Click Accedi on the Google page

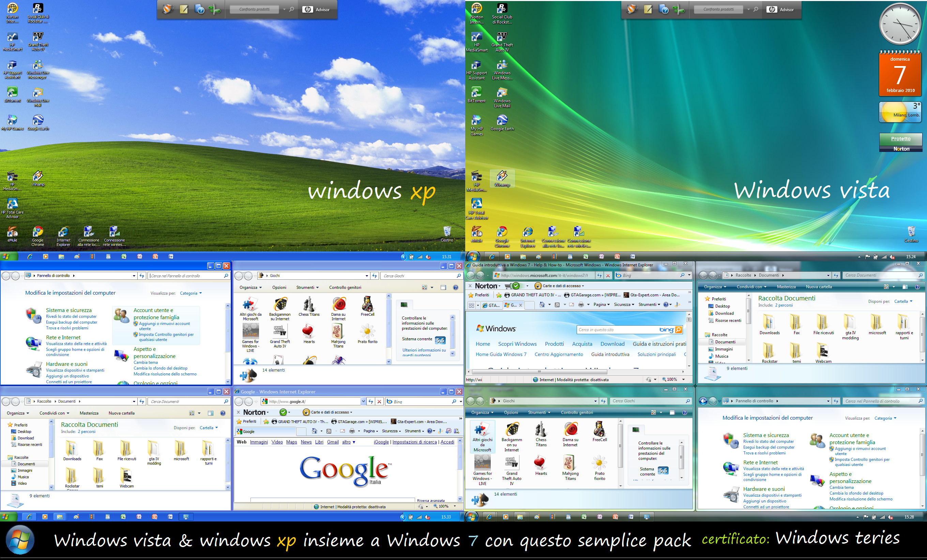pos(447,442)
